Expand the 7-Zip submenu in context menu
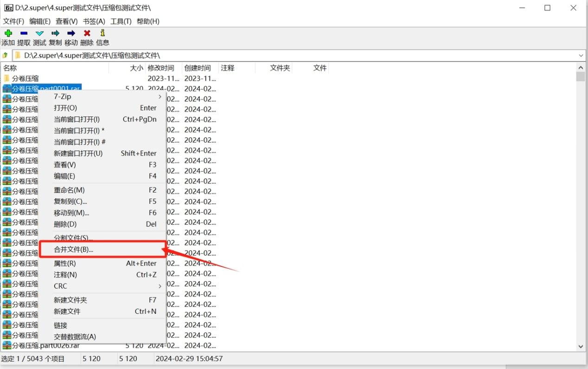Screen dimensions: 588x369 coord(102,97)
